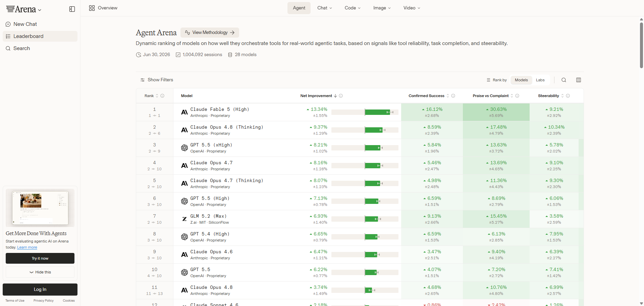The image size is (644, 306).
Task: Click the page vertical scrollbar
Action: (x=641, y=45)
